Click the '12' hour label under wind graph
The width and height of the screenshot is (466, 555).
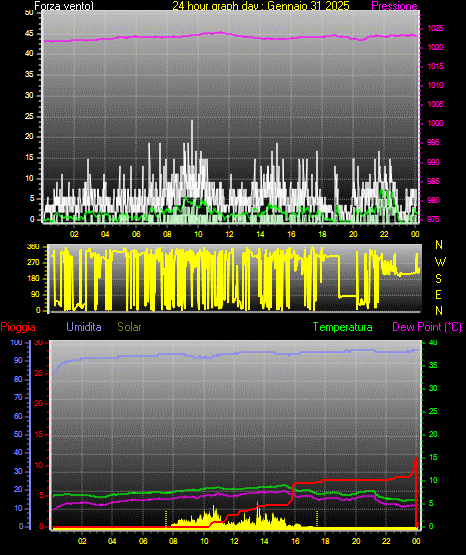click(229, 234)
